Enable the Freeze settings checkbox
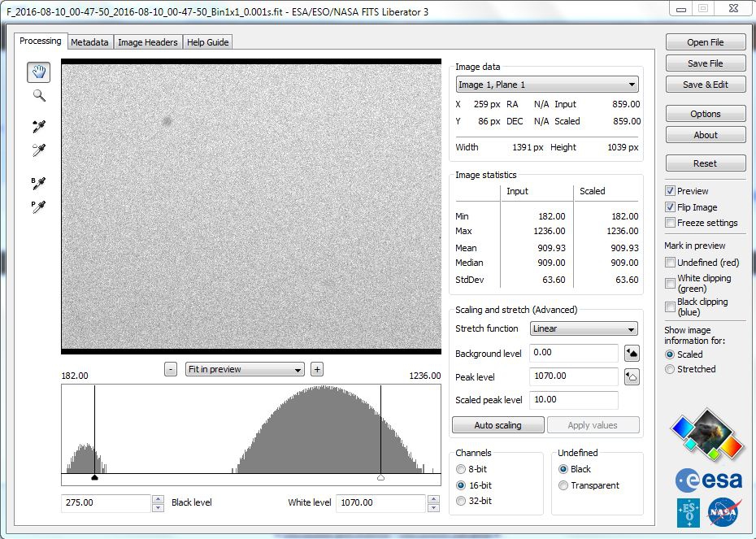This screenshot has height=539, width=756. [x=671, y=223]
